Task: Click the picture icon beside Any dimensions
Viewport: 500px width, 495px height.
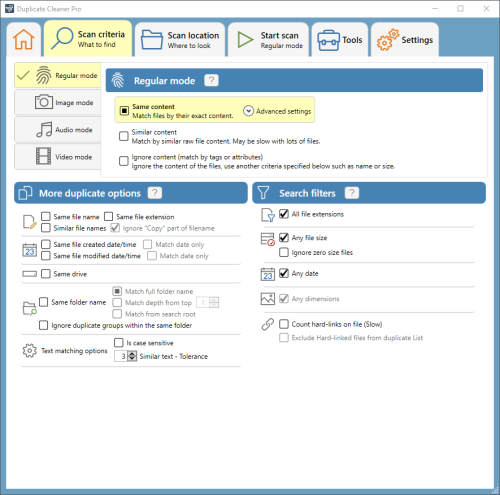Action: (x=268, y=299)
